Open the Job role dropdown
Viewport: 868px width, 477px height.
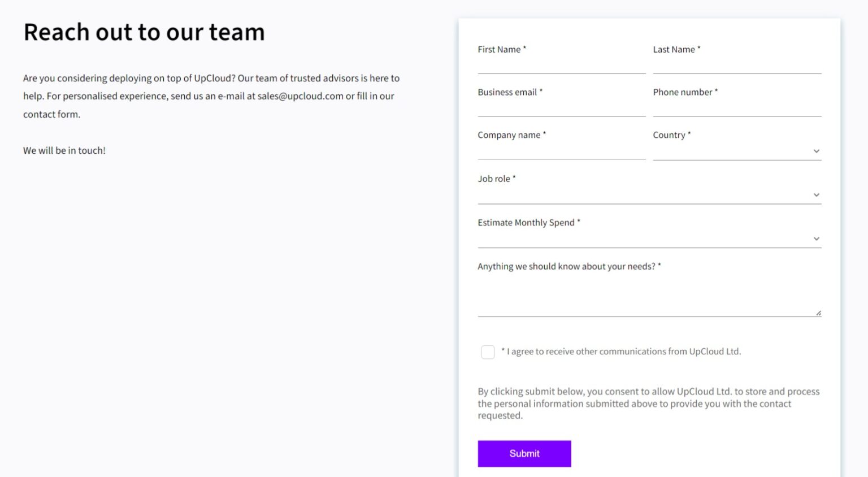649,194
